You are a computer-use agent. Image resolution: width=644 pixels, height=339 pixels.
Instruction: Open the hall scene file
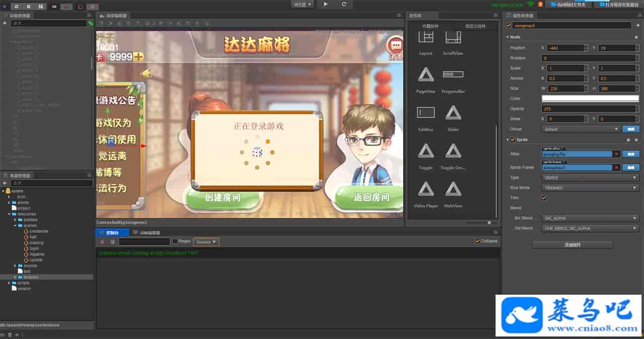(33, 237)
